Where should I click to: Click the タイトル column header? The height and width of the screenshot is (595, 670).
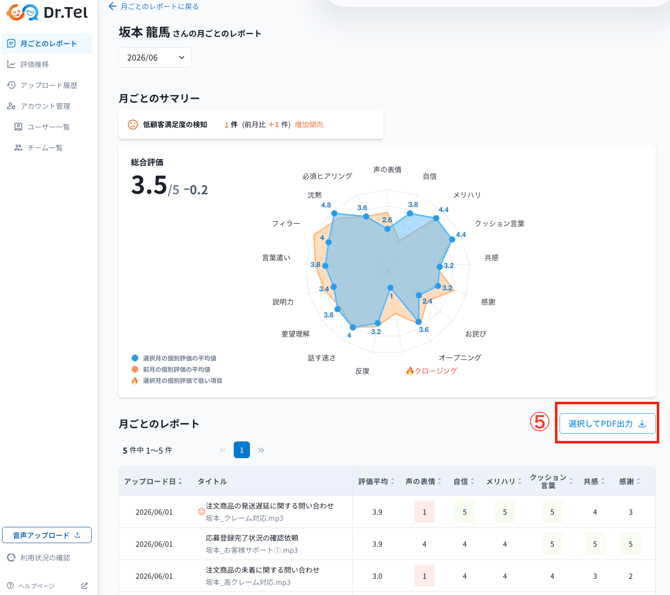(212, 482)
